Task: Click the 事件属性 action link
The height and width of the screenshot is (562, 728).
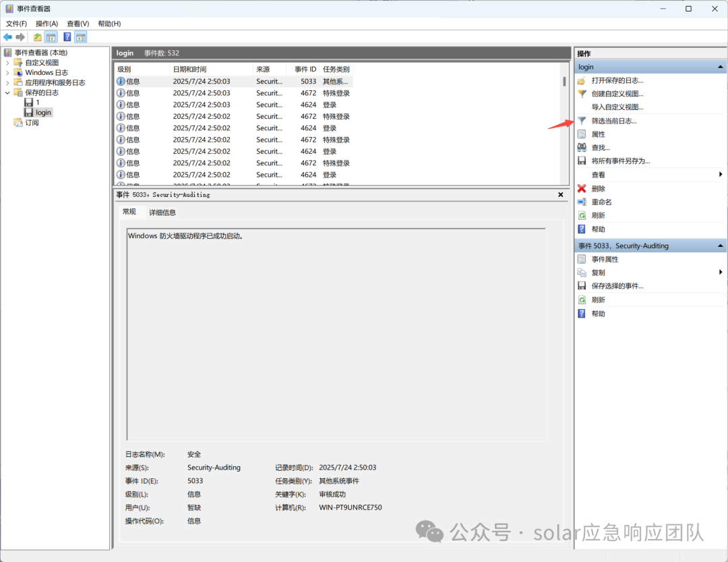Action: (x=605, y=259)
